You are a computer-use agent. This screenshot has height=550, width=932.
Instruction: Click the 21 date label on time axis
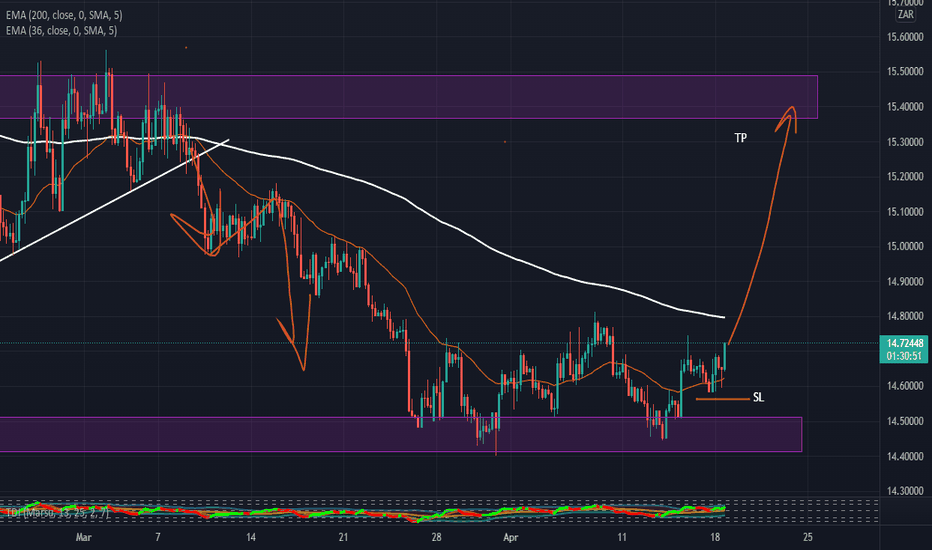pyautogui.click(x=343, y=537)
